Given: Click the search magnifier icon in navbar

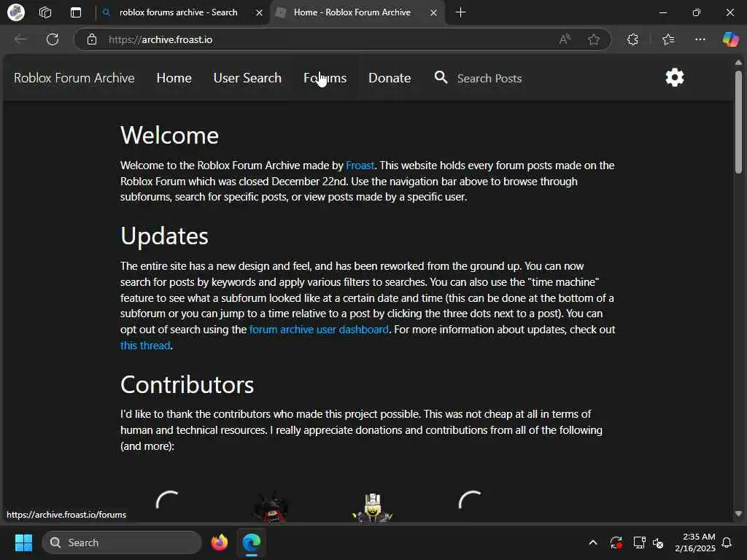Looking at the screenshot, I should point(441,77).
